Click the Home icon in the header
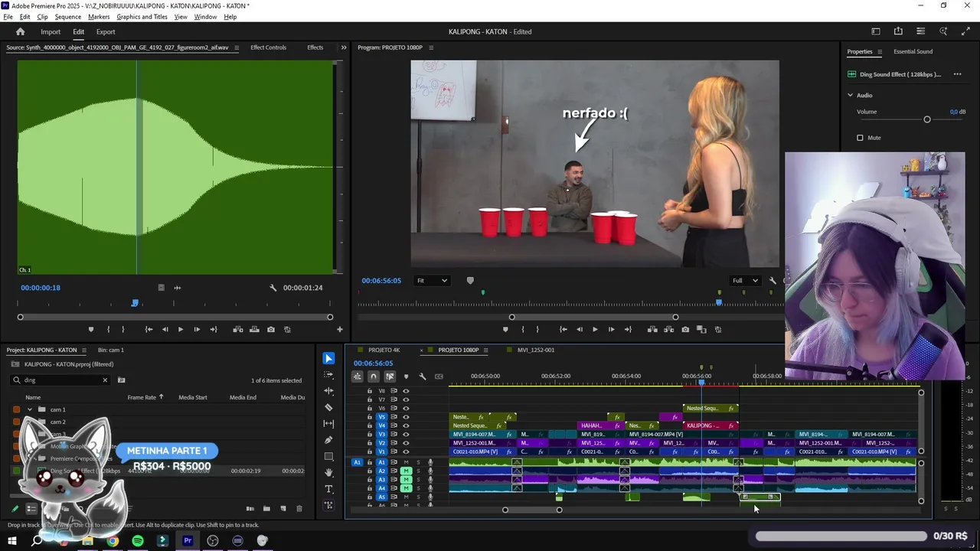 click(x=21, y=31)
